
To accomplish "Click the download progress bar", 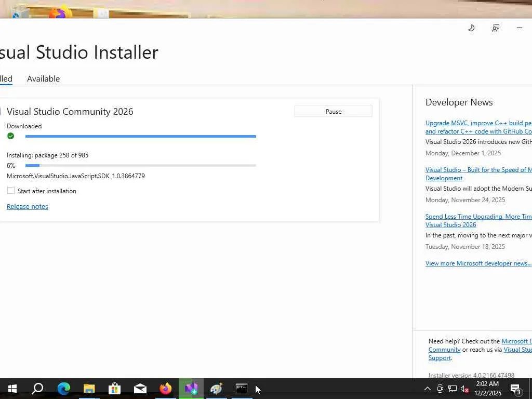I will tap(140, 137).
